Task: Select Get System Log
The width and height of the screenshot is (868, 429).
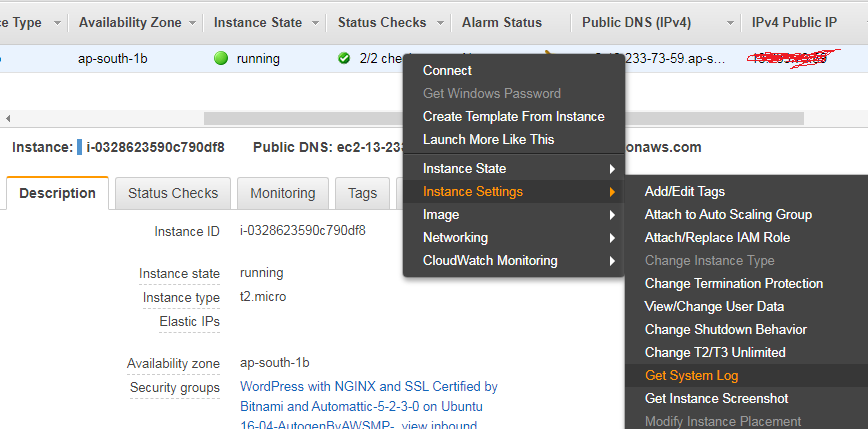Action: click(x=691, y=376)
